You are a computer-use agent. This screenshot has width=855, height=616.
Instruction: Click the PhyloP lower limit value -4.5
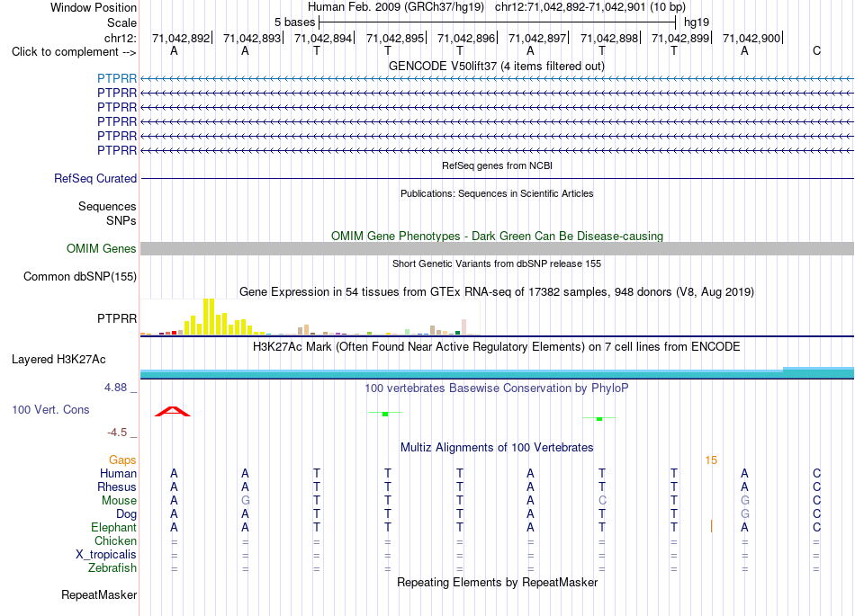pyautogui.click(x=117, y=433)
